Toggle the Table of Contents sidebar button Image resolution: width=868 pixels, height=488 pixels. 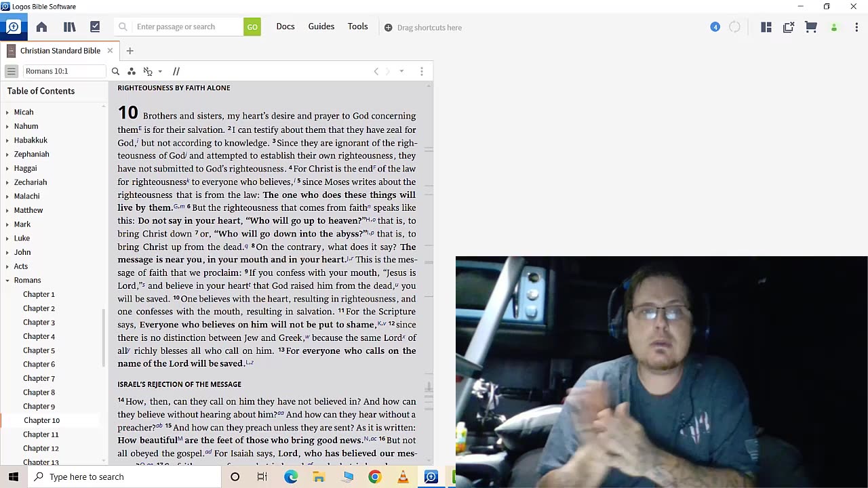coord(12,71)
